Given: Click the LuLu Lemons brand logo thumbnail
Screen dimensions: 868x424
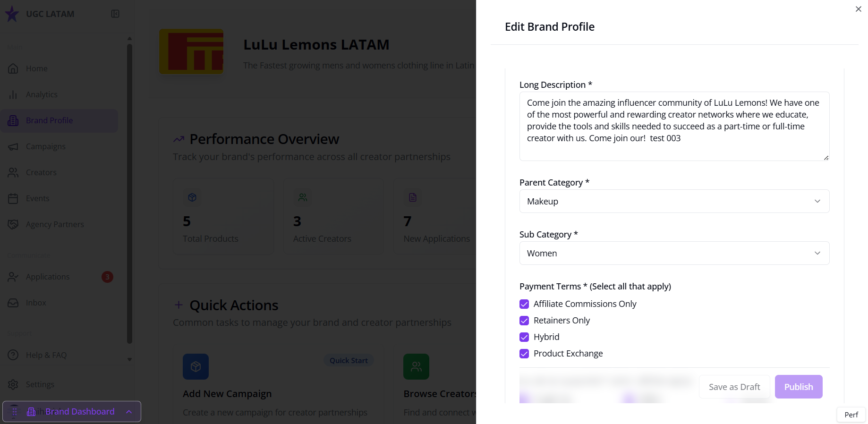Looking at the screenshot, I should (191, 51).
